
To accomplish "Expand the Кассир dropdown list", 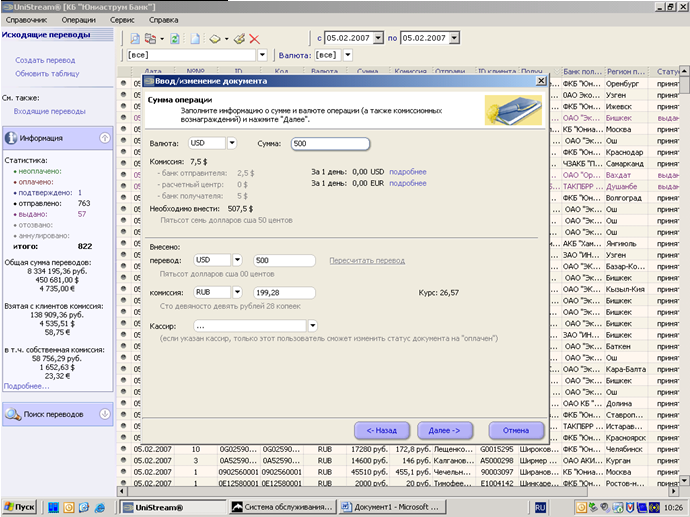I will (x=312, y=326).
